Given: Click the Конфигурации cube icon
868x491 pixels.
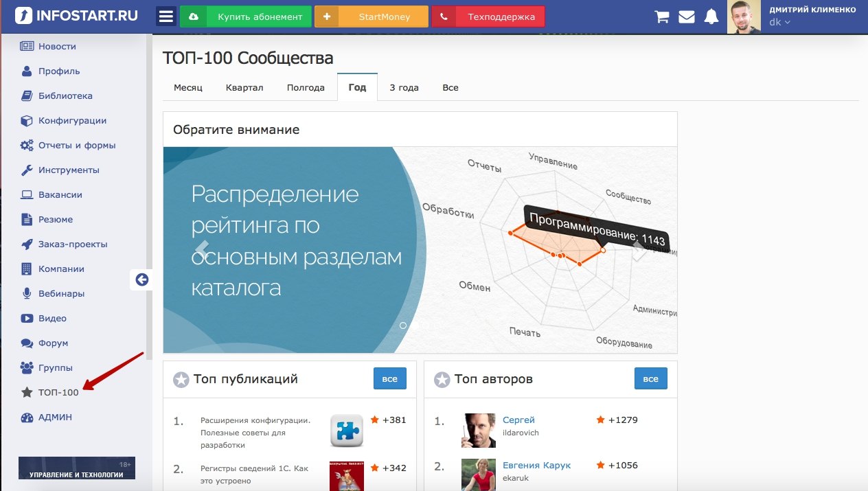Looking at the screenshot, I should pos(27,120).
